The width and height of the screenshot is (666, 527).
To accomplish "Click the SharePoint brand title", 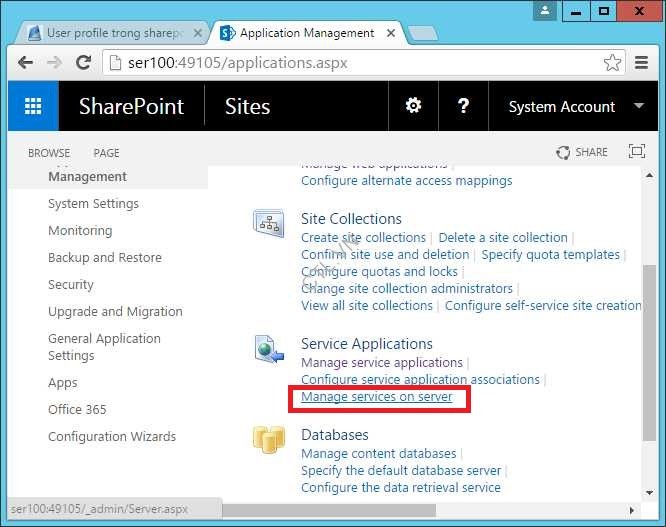I will click(131, 106).
